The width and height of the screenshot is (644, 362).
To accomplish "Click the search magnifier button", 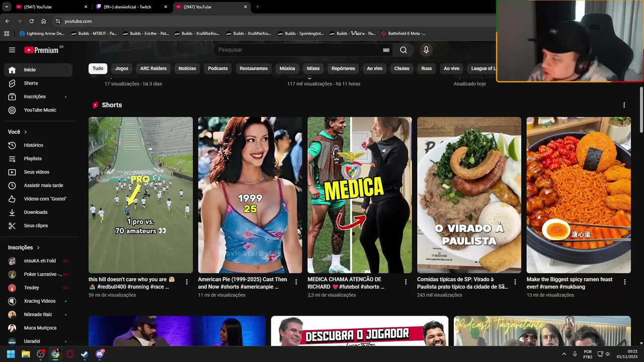I will 404,50.
